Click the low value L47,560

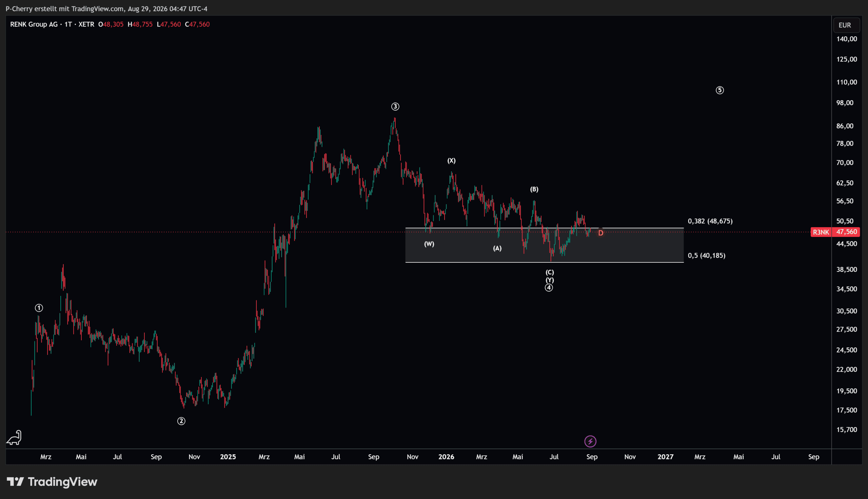tap(169, 24)
